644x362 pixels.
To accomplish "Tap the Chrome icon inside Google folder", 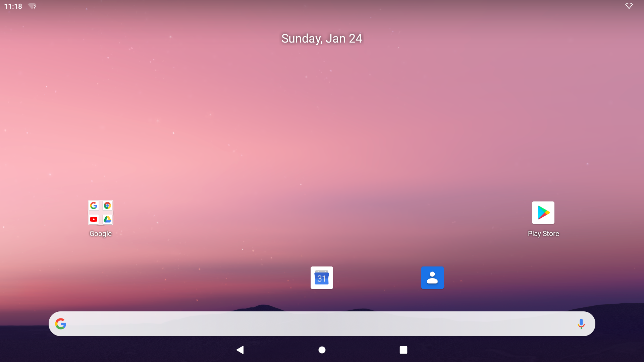I will coord(107,205).
